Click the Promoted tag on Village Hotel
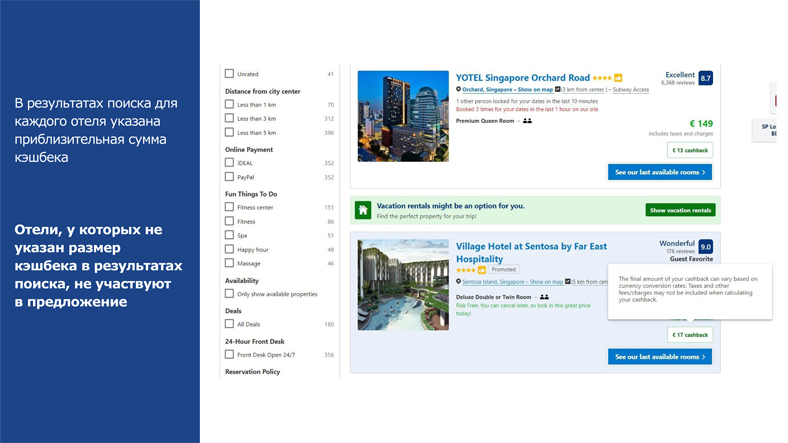The image size is (788, 443). pos(504,270)
